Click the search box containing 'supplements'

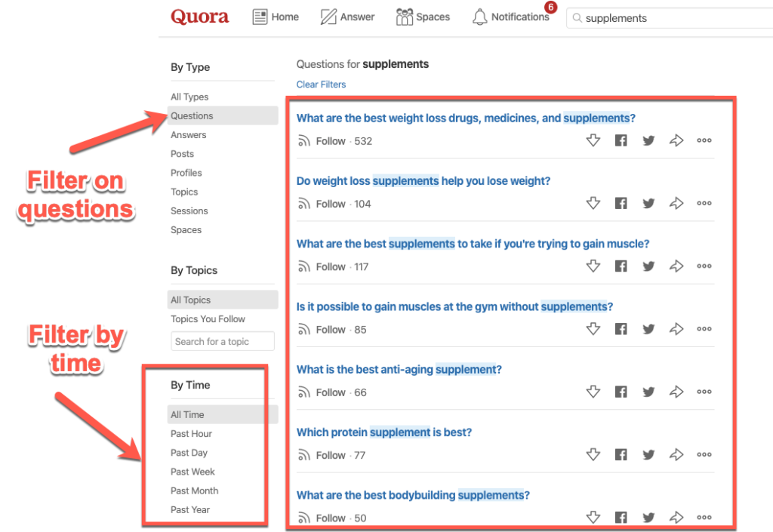[x=670, y=18]
